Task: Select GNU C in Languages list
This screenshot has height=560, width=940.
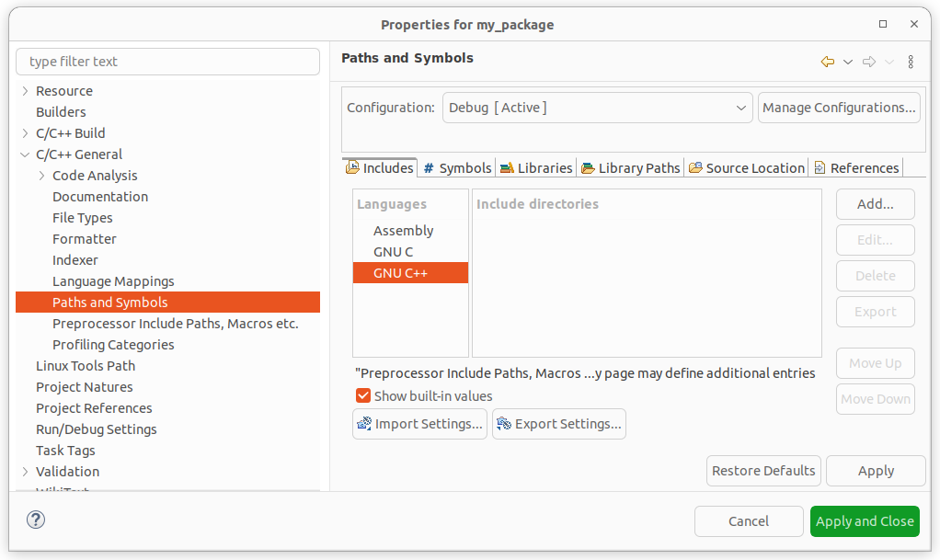Action: coord(393,252)
